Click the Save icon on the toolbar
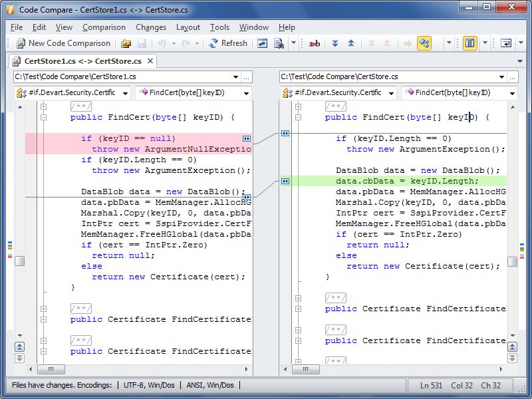The image size is (532, 399). pos(142,43)
